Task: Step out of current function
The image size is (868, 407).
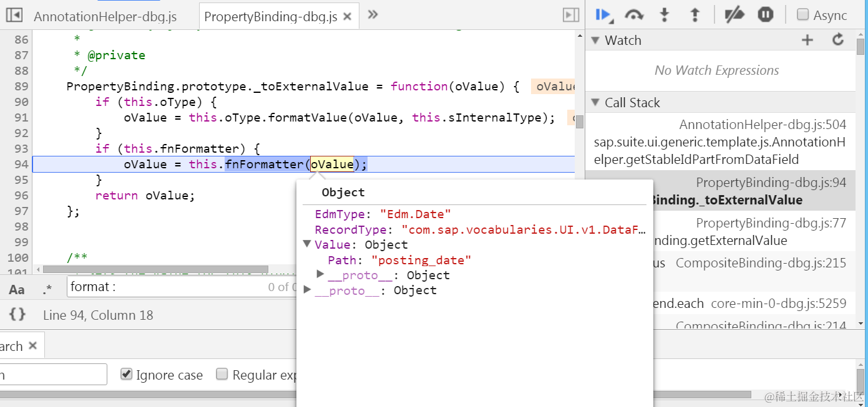Action: tap(695, 15)
